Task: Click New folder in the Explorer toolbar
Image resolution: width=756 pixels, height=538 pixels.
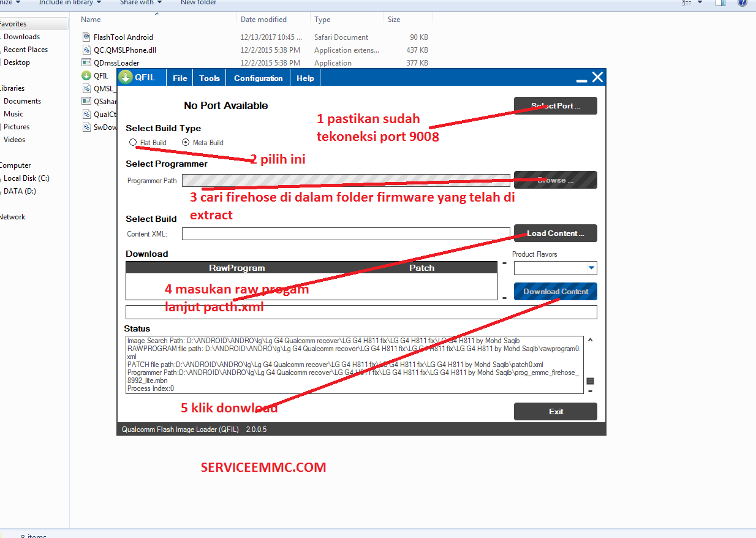Action: [198, 2]
